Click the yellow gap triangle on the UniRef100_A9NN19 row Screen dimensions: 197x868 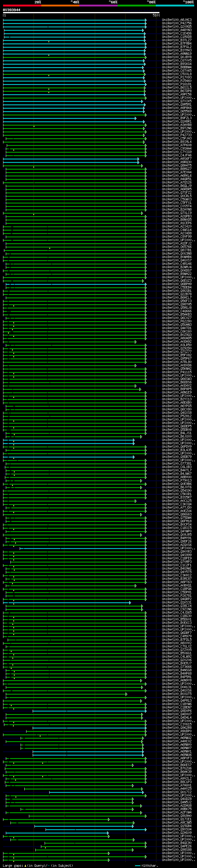pos(49,55)
